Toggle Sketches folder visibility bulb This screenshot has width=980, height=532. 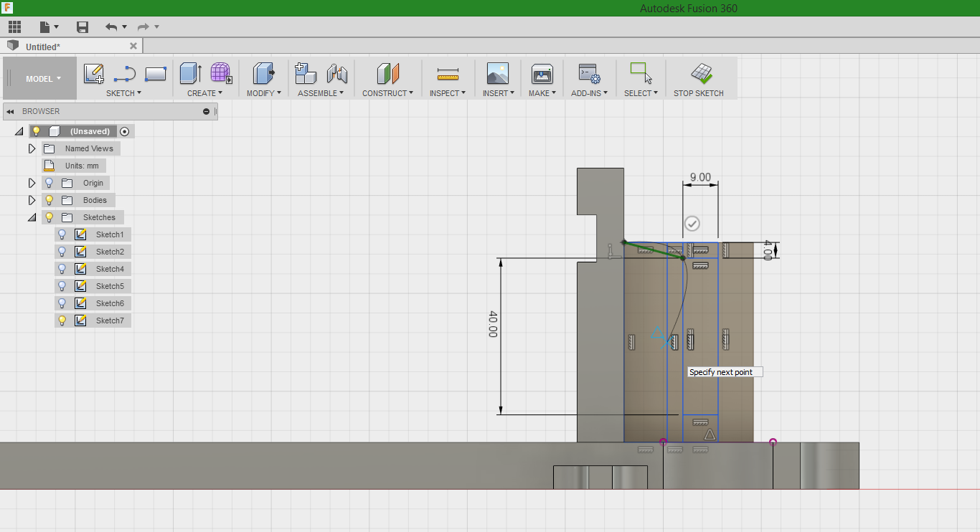(x=49, y=217)
